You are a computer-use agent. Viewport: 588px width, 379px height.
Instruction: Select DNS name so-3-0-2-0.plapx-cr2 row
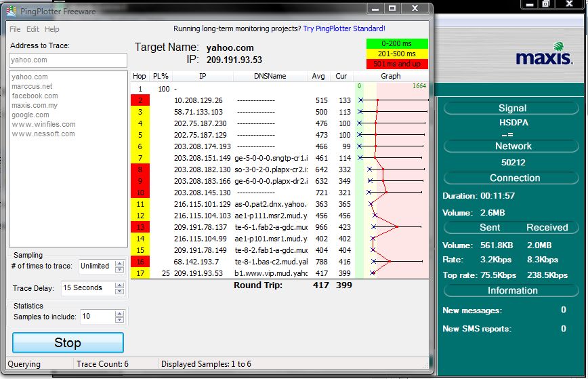(271, 169)
